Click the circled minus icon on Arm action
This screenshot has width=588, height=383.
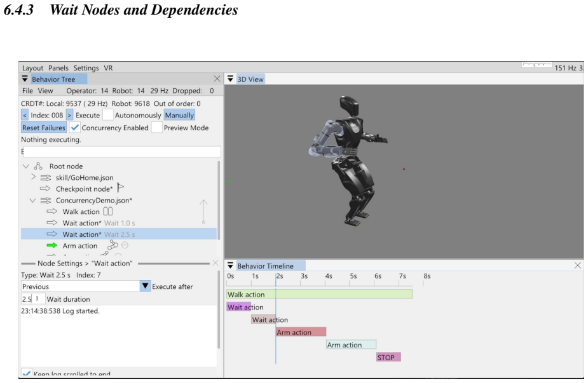click(125, 245)
